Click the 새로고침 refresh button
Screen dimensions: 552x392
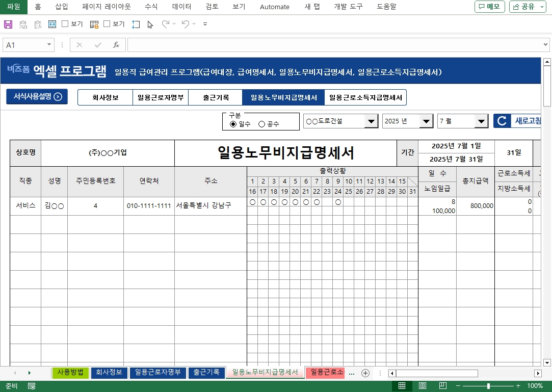(x=517, y=121)
